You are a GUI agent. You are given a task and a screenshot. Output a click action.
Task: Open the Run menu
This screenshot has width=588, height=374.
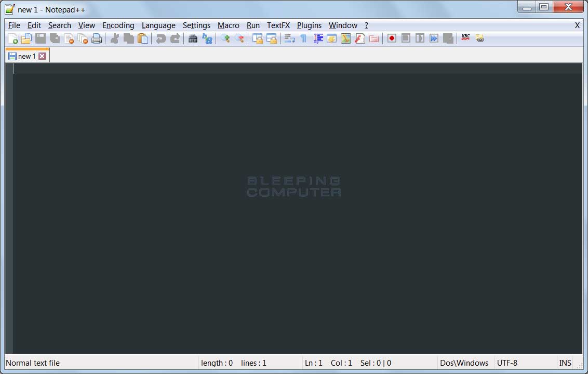[x=253, y=25]
